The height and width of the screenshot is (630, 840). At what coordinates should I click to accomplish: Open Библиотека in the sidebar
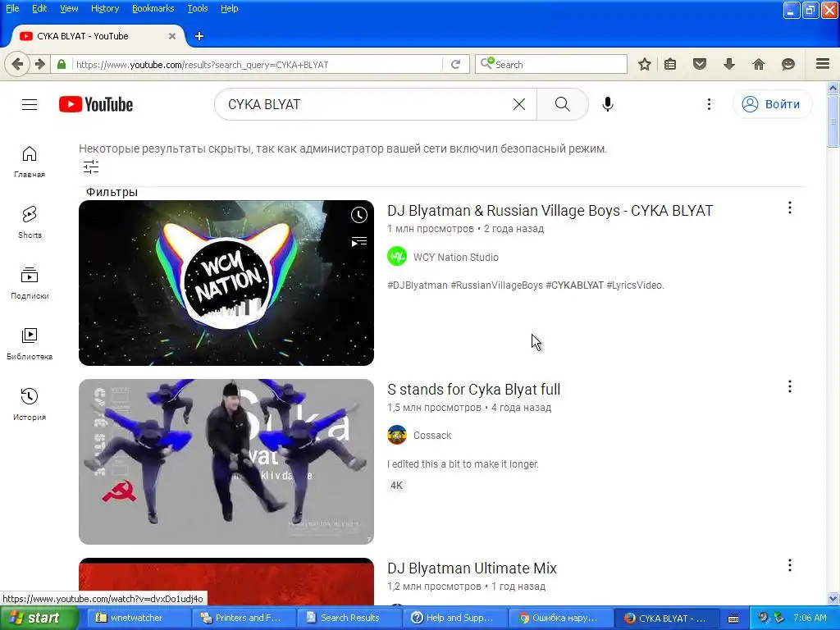pyautogui.click(x=30, y=344)
